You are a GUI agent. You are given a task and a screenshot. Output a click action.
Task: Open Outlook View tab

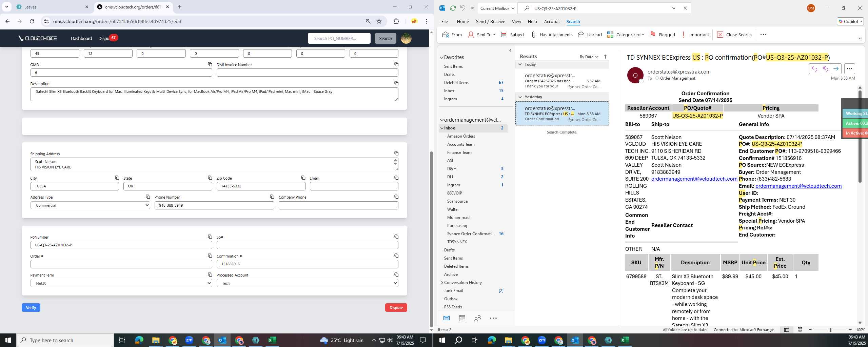pyautogui.click(x=516, y=21)
